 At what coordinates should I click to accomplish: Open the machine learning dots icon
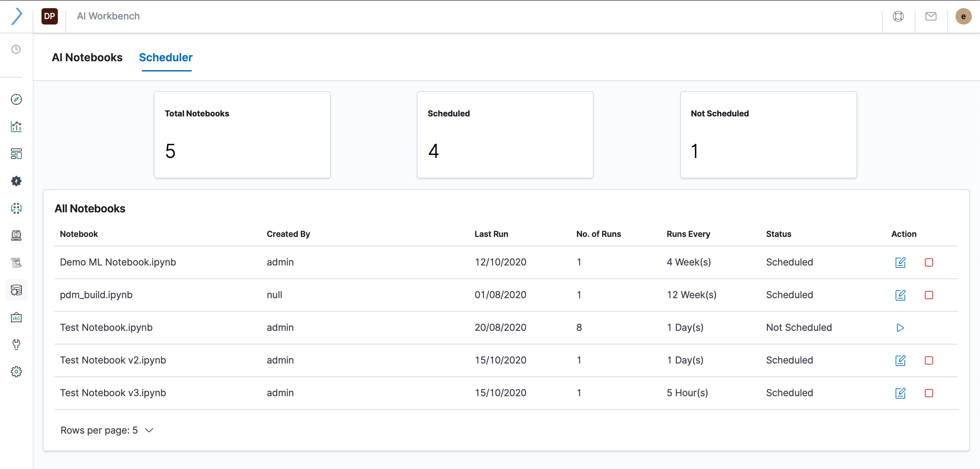coord(16,208)
